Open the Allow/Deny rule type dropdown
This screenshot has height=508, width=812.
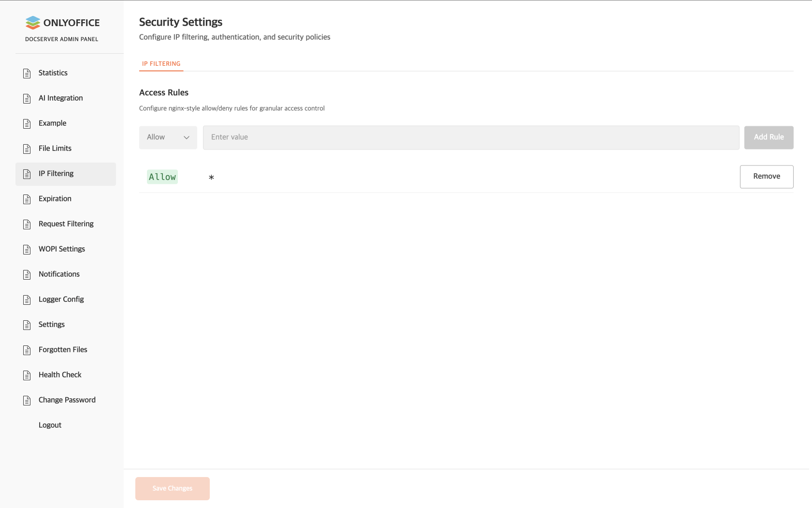(168, 137)
